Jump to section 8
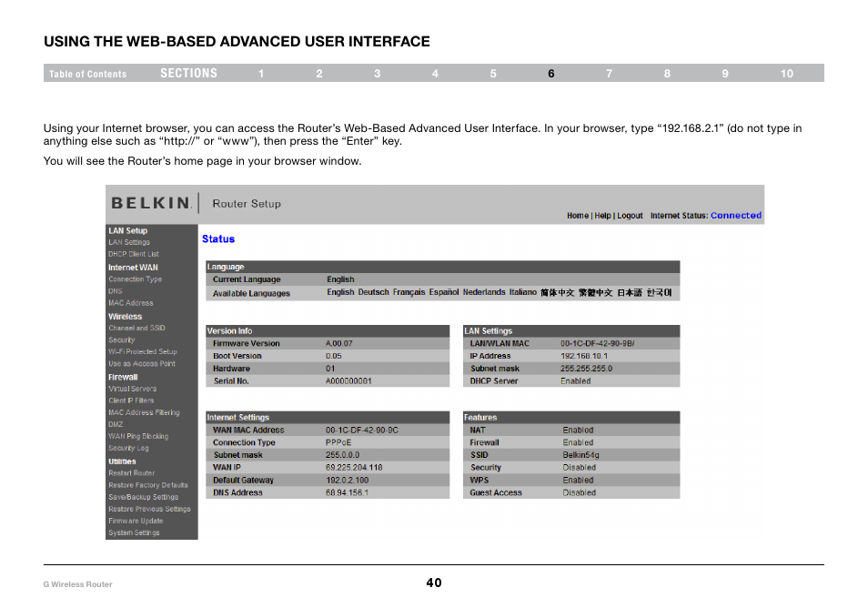The image size is (868, 608). [x=667, y=74]
